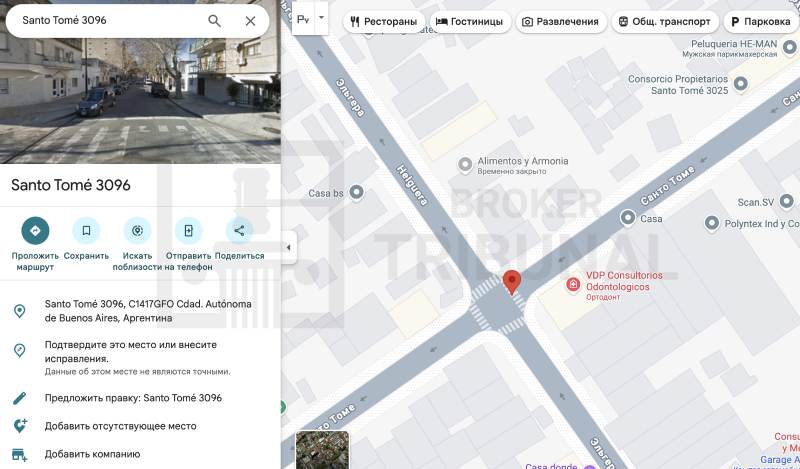Select the Парковка filter chip

(x=761, y=22)
